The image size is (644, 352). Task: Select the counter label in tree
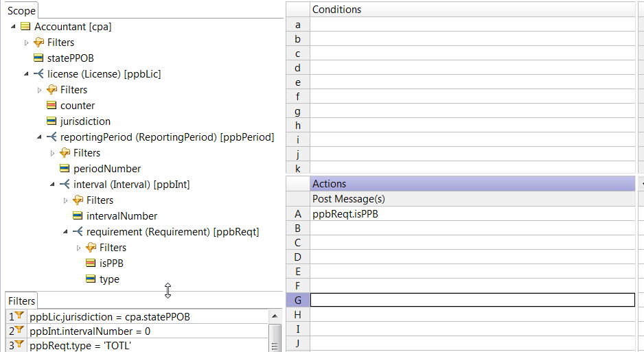[x=78, y=106]
